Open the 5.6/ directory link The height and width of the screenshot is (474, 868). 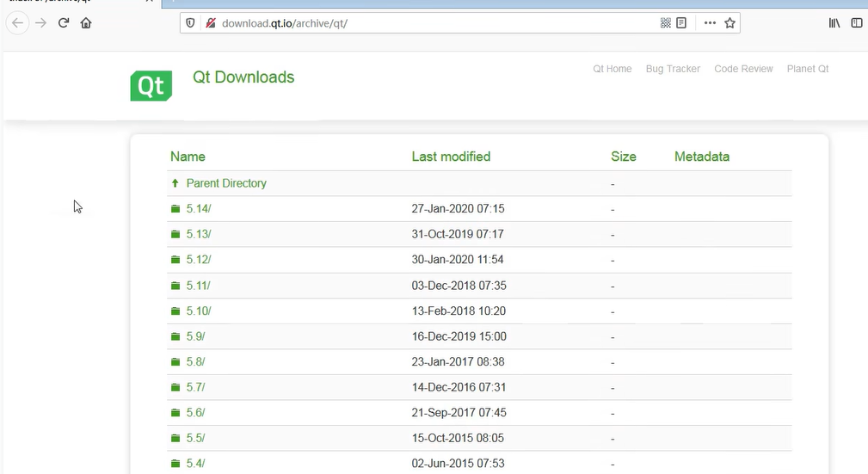click(x=195, y=413)
